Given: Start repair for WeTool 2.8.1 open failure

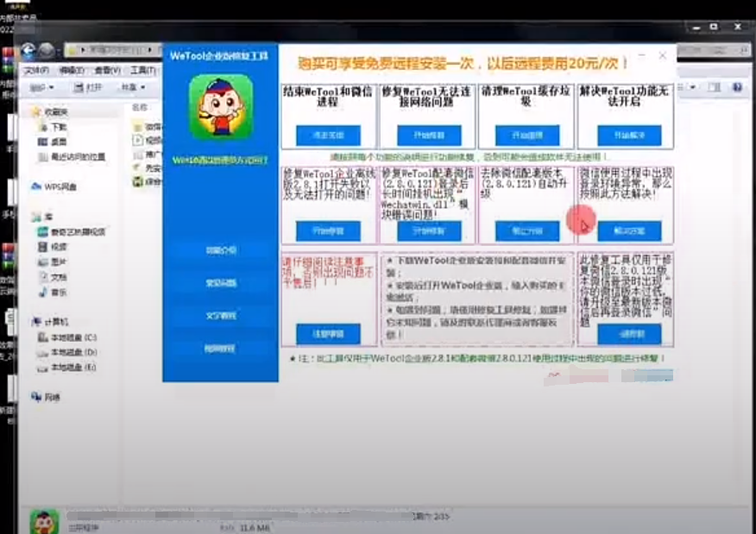Looking at the screenshot, I should [328, 231].
